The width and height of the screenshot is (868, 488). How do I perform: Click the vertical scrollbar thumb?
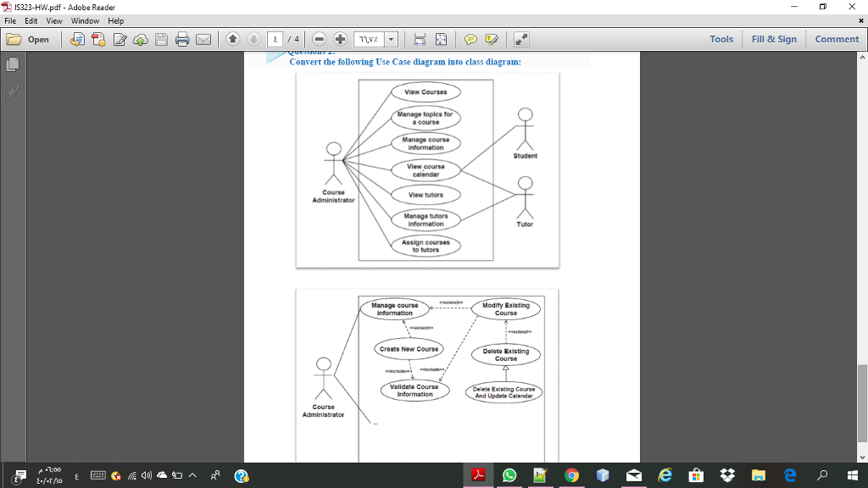click(862, 402)
